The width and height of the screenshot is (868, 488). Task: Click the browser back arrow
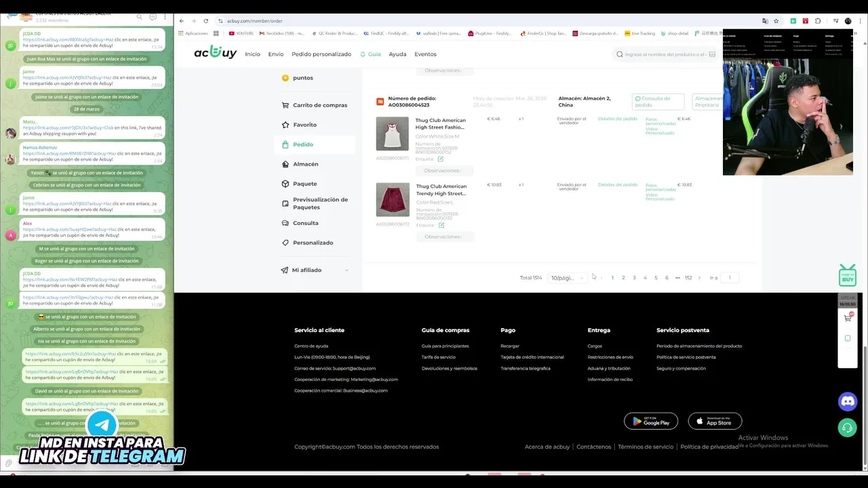(x=182, y=21)
